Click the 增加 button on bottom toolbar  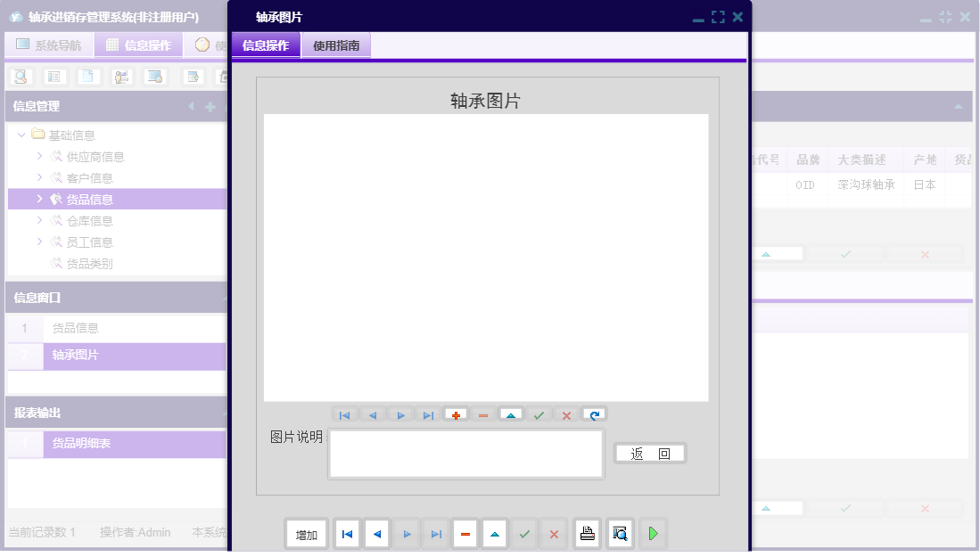tap(306, 533)
